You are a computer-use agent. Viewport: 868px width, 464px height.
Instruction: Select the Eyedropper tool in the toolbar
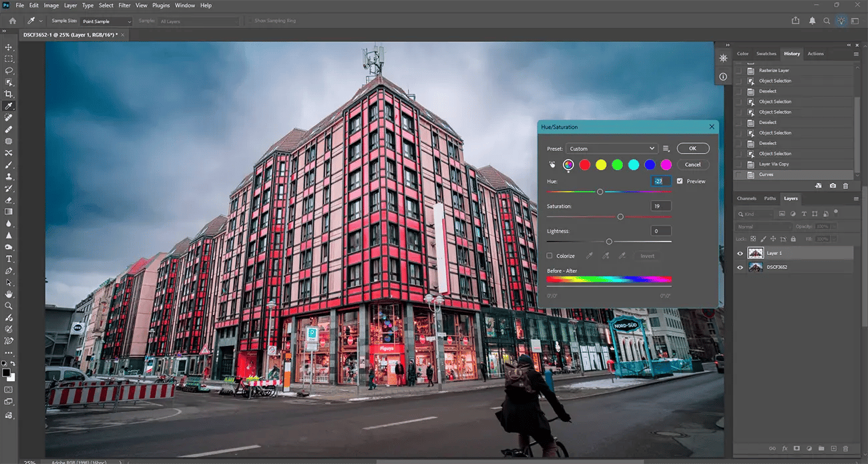9,106
